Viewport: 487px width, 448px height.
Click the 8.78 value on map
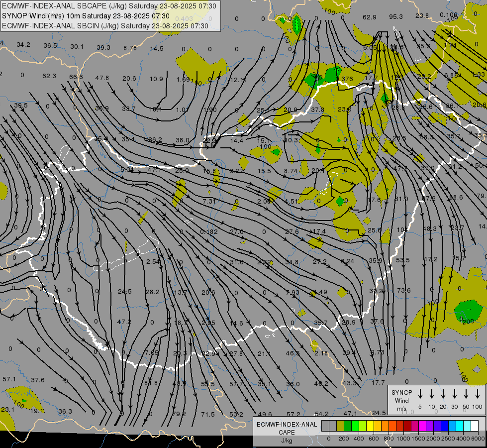tap(130, 48)
